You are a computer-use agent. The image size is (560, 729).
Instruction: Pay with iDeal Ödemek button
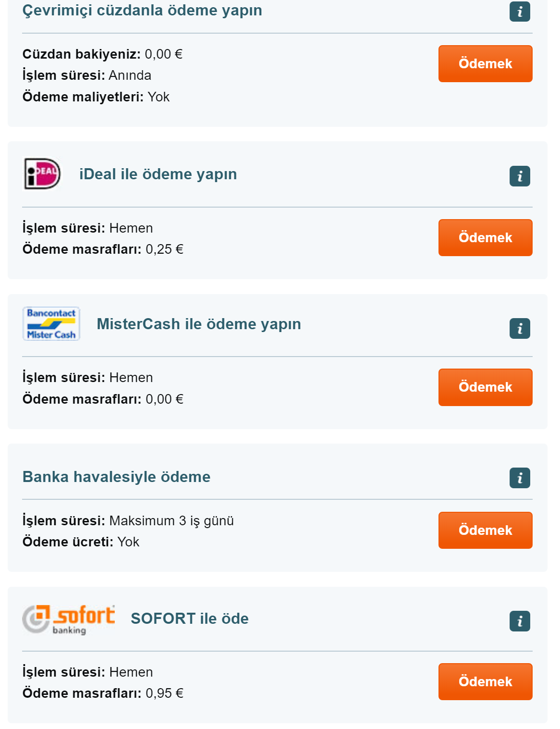tap(485, 237)
